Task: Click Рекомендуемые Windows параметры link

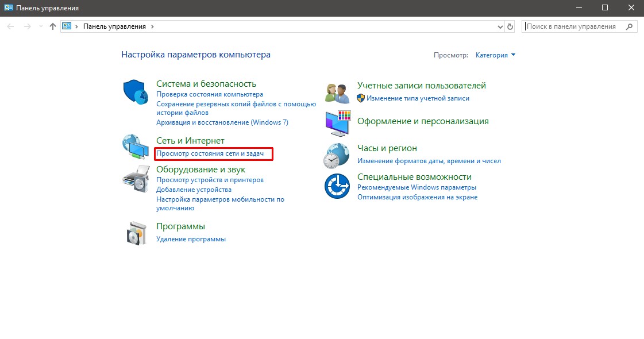Action: [x=417, y=187]
